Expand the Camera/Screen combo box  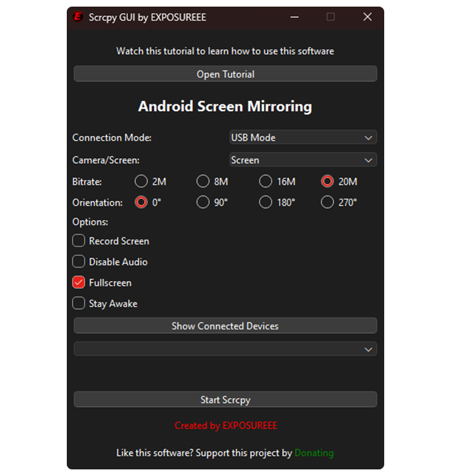point(303,160)
